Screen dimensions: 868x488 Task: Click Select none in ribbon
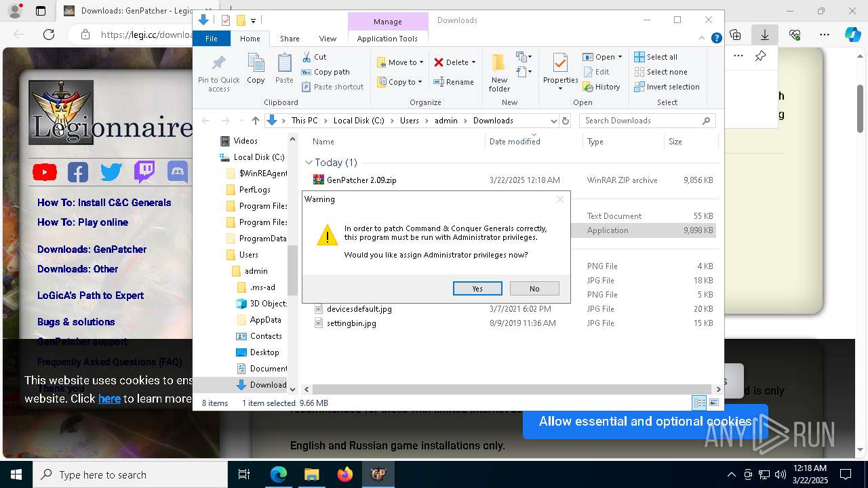(x=660, y=72)
